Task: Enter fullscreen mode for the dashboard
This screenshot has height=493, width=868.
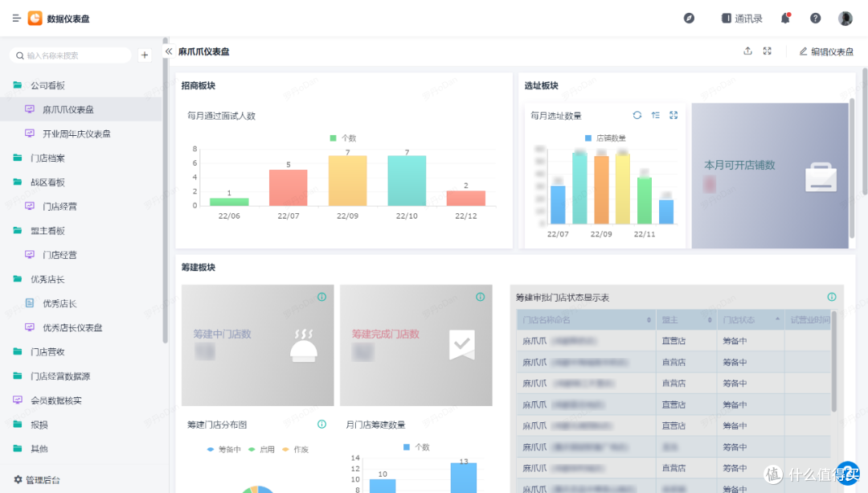Action: tap(768, 51)
